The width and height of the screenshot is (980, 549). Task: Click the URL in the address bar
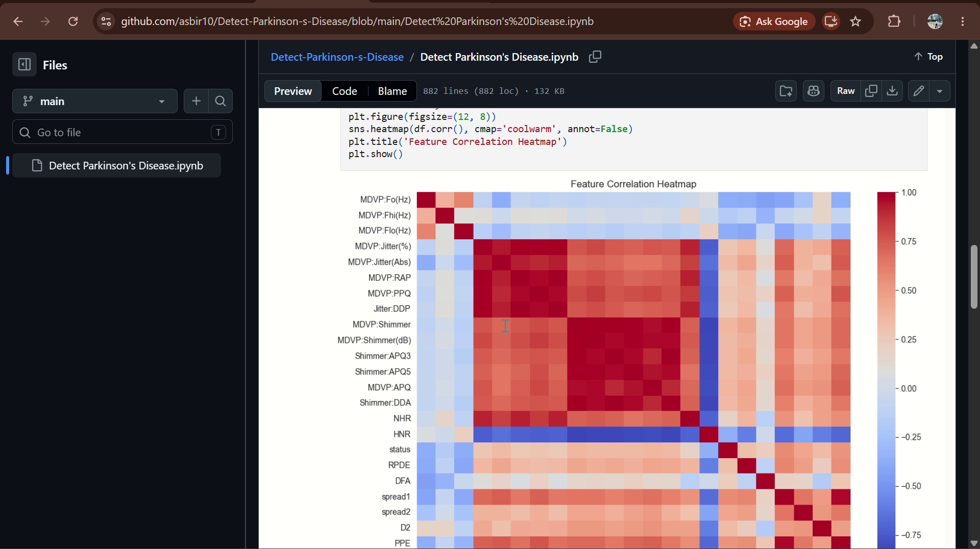point(357,21)
